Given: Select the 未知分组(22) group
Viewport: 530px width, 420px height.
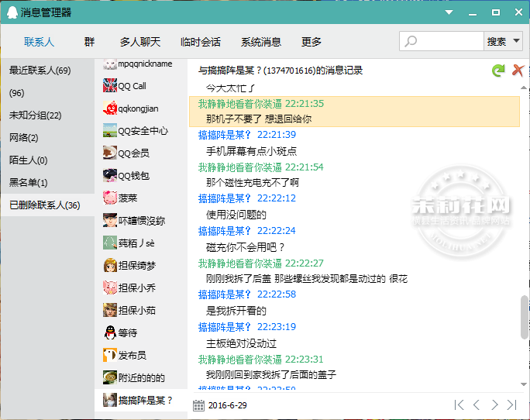Looking at the screenshot, I should 47,115.
